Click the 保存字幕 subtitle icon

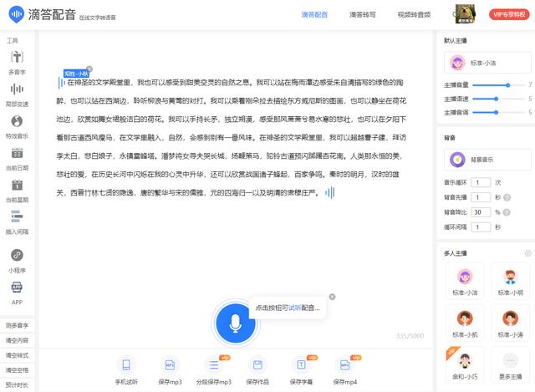[300, 365]
